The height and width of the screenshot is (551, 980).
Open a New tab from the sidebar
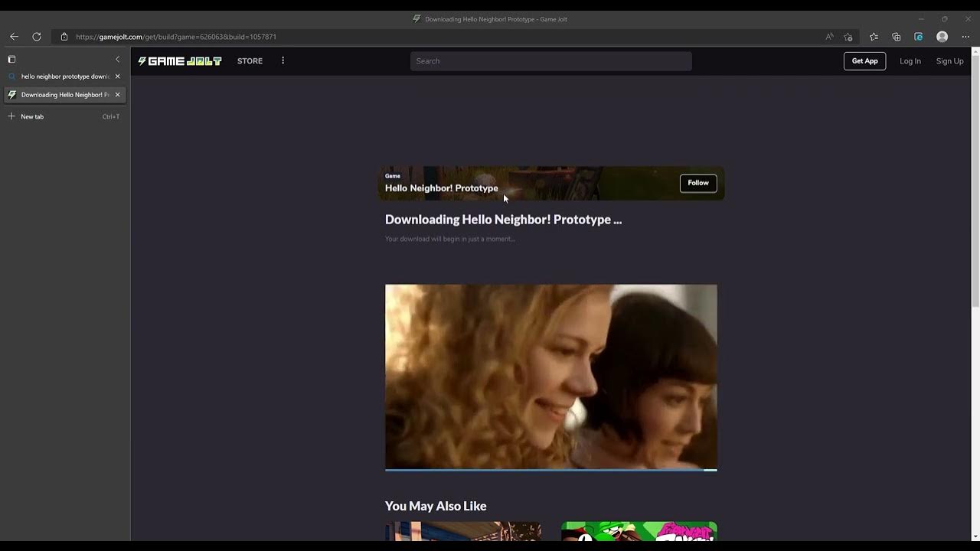[65, 116]
